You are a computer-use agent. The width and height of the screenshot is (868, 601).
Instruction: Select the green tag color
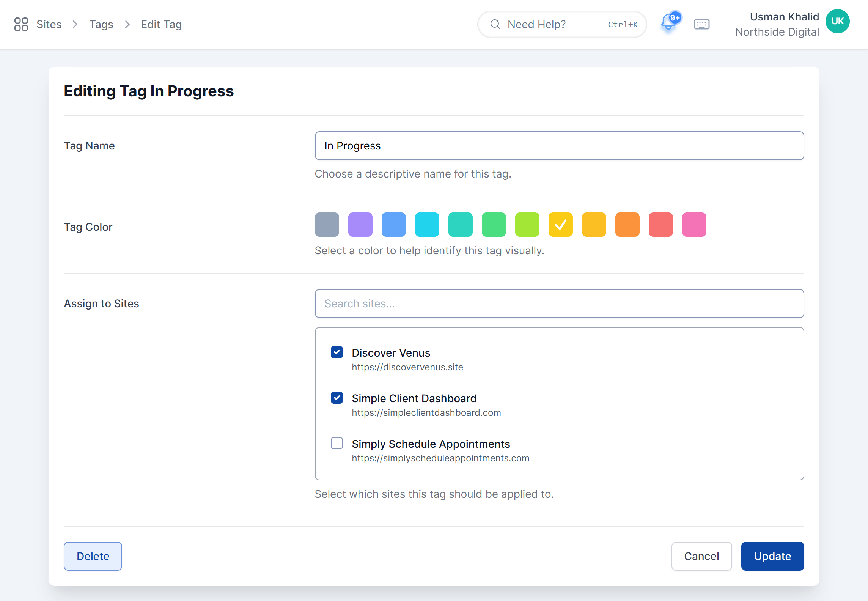tap(494, 225)
